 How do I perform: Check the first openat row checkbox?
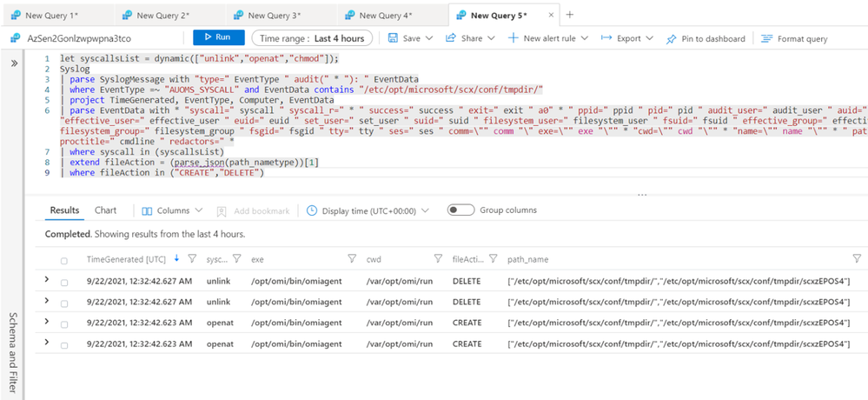(x=64, y=324)
